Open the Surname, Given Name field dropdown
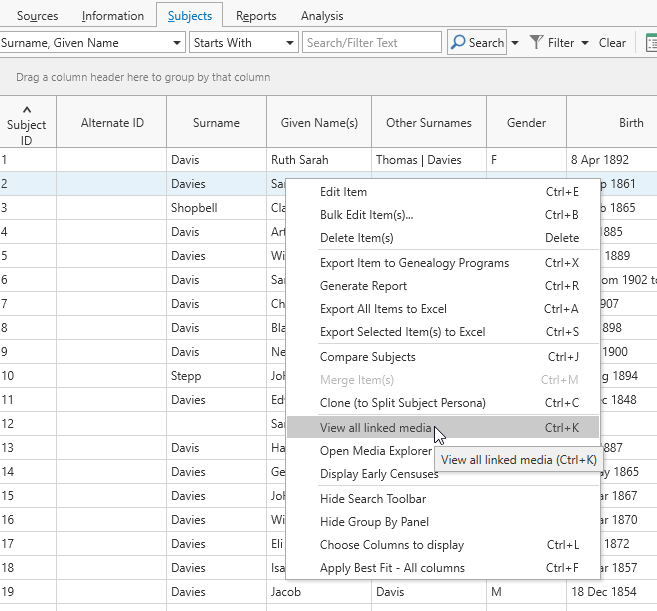 (x=177, y=43)
